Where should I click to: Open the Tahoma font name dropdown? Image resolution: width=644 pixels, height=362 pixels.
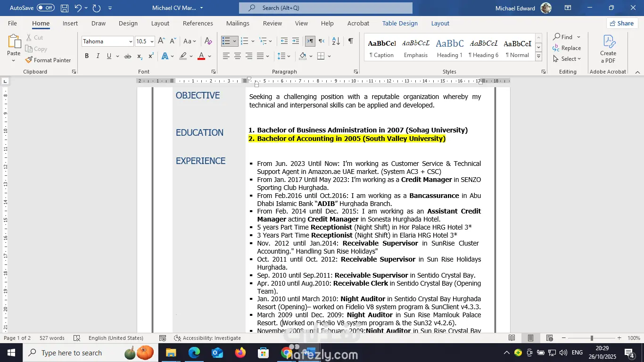pyautogui.click(x=131, y=41)
